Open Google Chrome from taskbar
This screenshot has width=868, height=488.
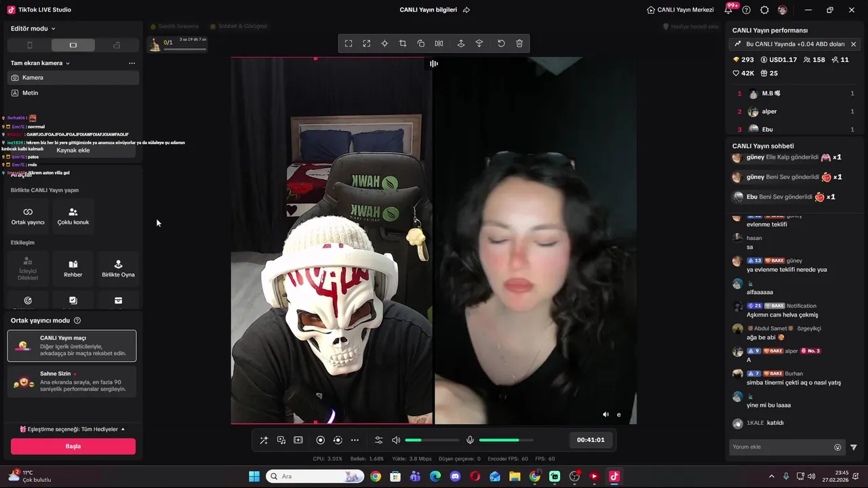(376, 476)
